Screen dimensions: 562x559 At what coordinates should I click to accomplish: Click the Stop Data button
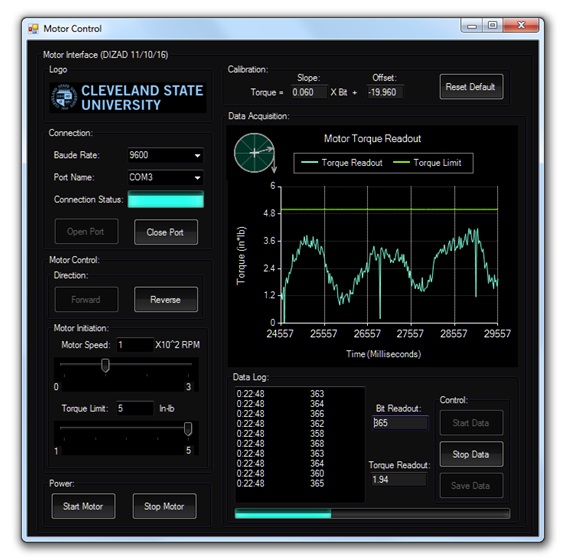471,454
